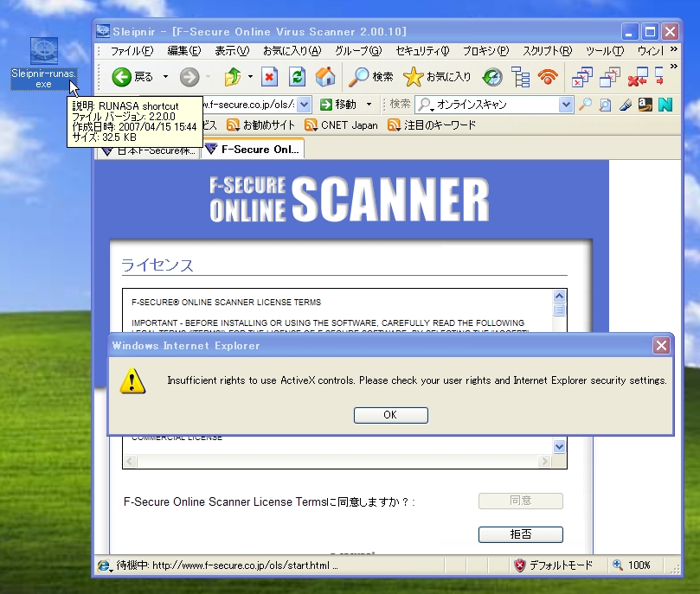This screenshot has width=700, height=594.
Task: Click OK in the ActiveX warning dialog
Action: coord(390,415)
